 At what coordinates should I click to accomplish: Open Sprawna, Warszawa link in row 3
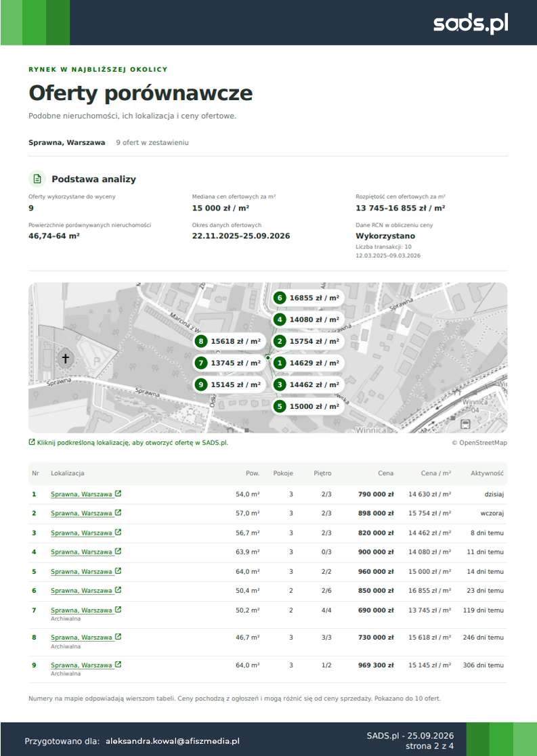tap(81, 533)
